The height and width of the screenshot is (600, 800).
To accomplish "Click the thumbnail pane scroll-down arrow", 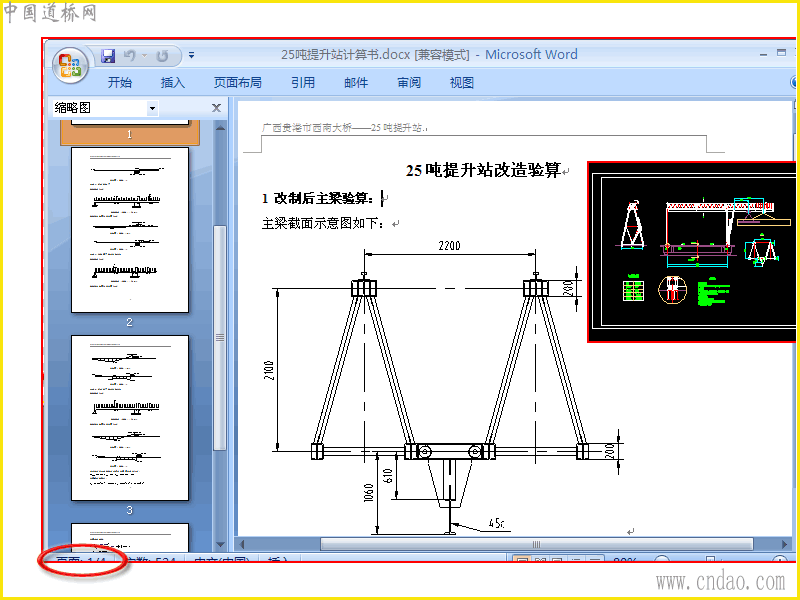I will tap(220, 545).
